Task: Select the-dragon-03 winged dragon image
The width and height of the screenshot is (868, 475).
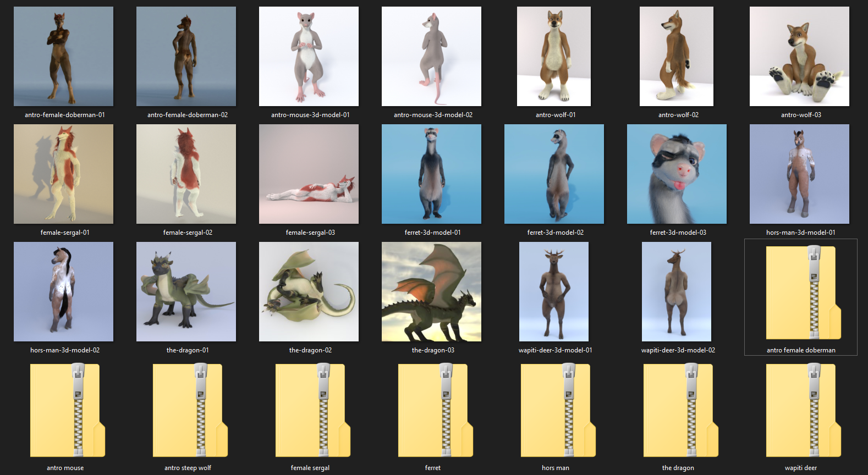Action: pyautogui.click(x=431, y=291)
